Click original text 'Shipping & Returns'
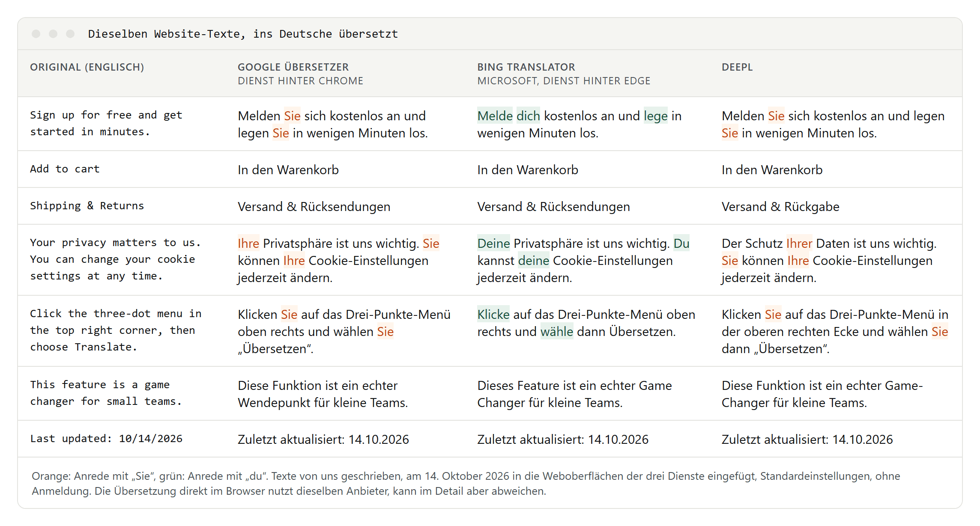This screenshot has height=526, width=980. tap(87, 206)
